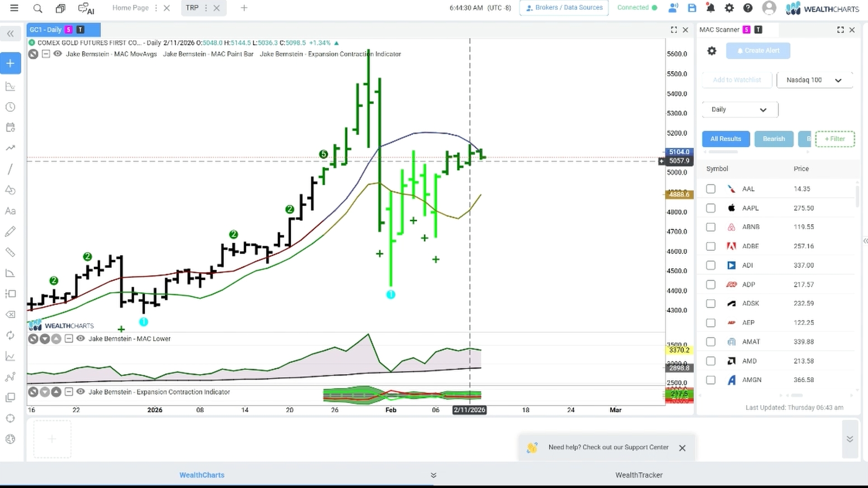
Task: Select the text annotation tool
Action: (x=10, y=211)
